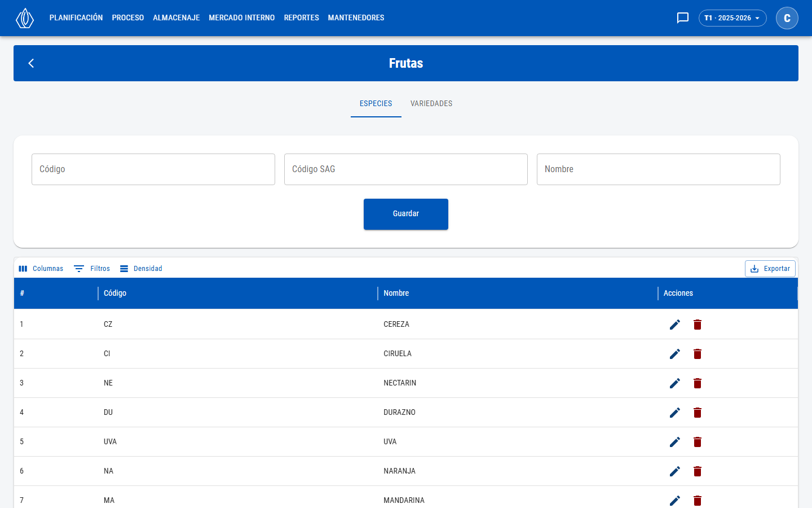The height and width of the screenshot is (508, 812).
Task: Edit the UVA row with pencil icon
Action: pos(675,442)
